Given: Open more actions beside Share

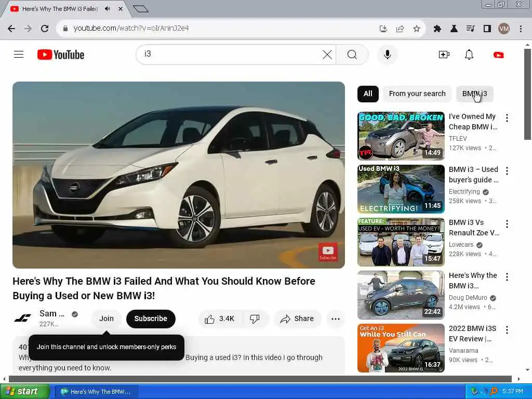Looking at the screenshot, I should 335,318.
